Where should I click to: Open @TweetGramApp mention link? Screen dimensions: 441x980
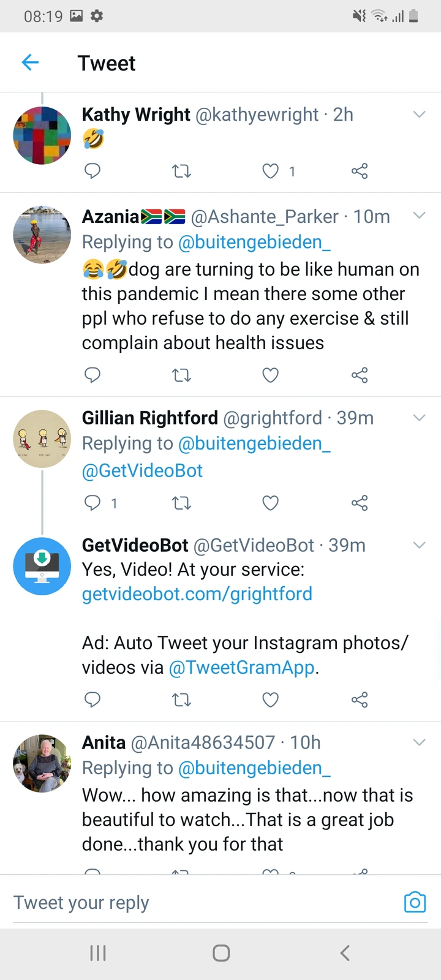242,668
